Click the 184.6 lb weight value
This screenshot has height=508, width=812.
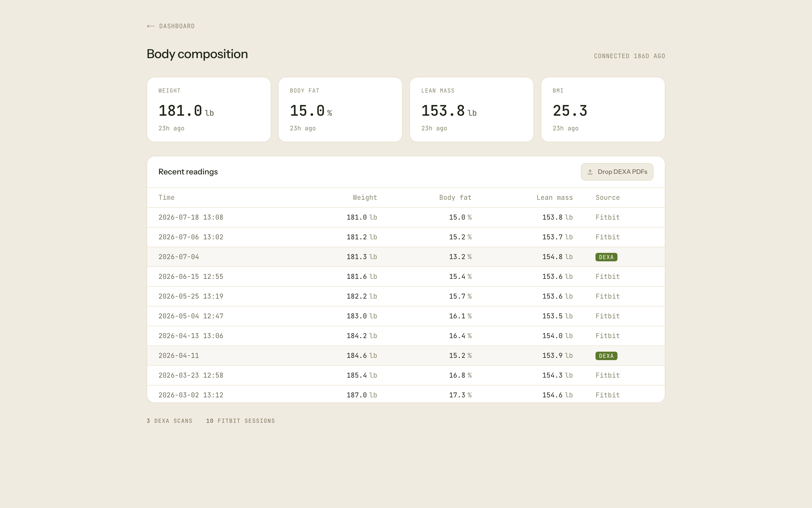tap(362, 356)
